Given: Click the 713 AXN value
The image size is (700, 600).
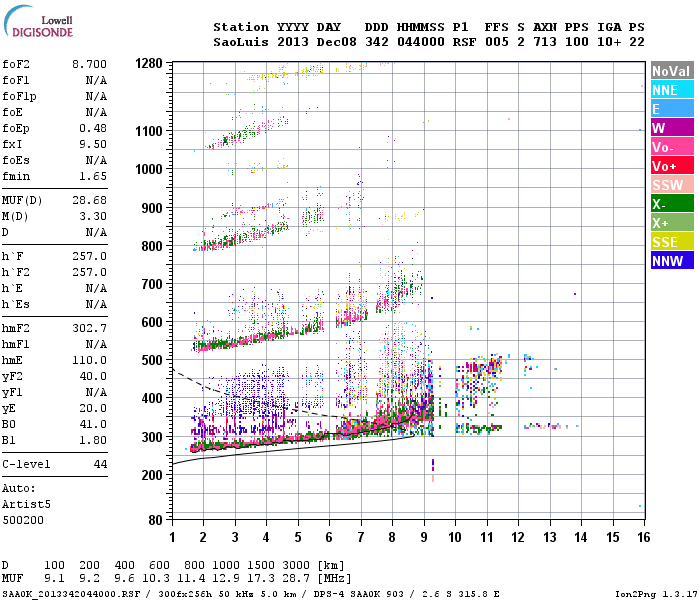Looking at the screenshot, I should click(545, 42).
